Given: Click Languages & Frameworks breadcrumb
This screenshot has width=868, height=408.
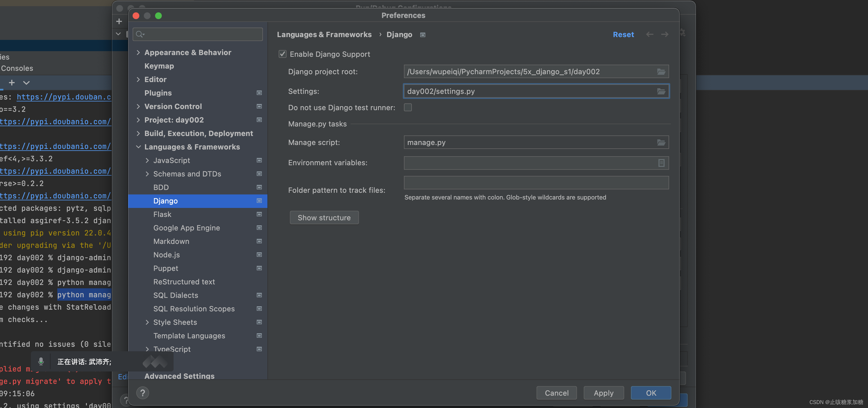Looking at the screenshot, I should [x=324, y=34].
